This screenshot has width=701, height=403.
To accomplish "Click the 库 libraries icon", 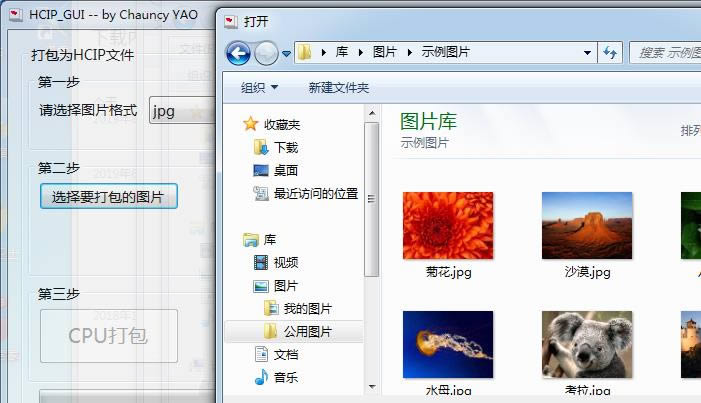I will pos(251,240).
